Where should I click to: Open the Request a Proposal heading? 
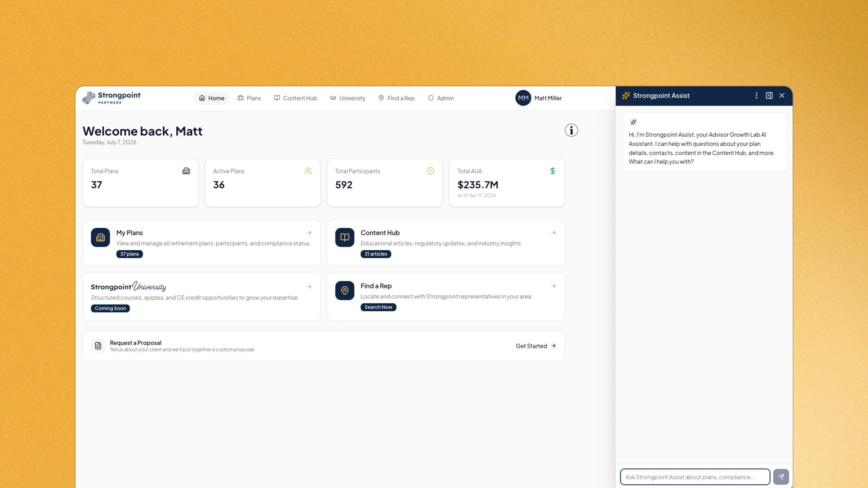(x=135, y=343)
